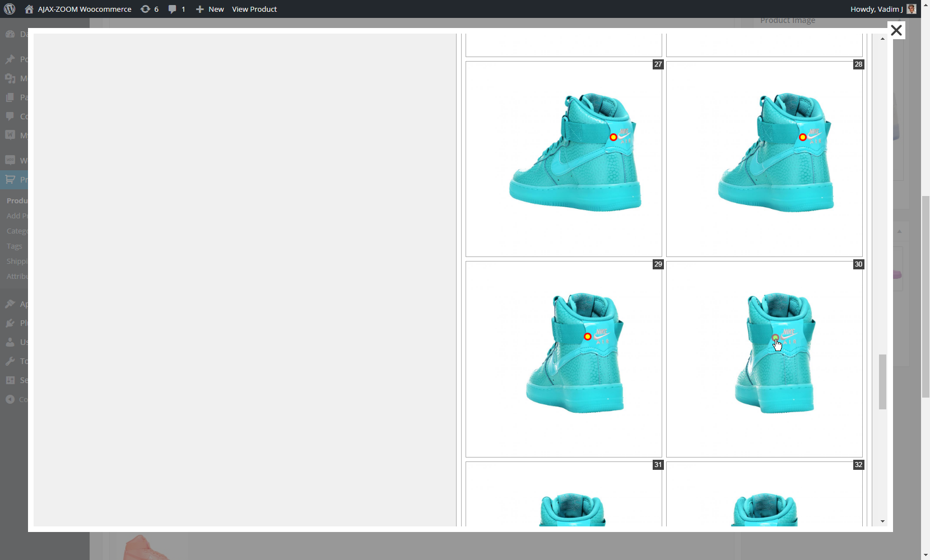Click the shoe image in frame 29
This screenshot has width=930, height=560.
point(575,353)
